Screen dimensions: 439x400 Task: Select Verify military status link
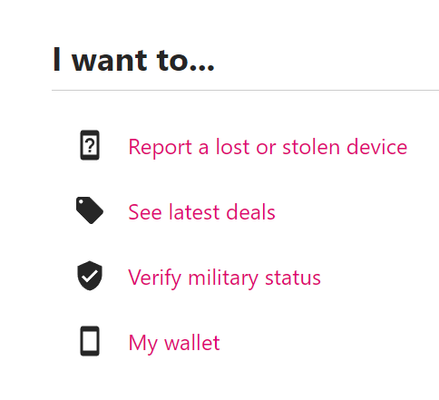[224, 278]
